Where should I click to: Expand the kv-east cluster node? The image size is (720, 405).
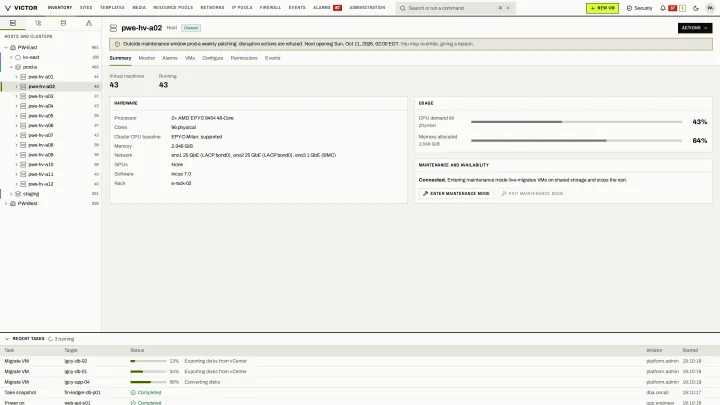pyautogui.click(x=11, y=57)
